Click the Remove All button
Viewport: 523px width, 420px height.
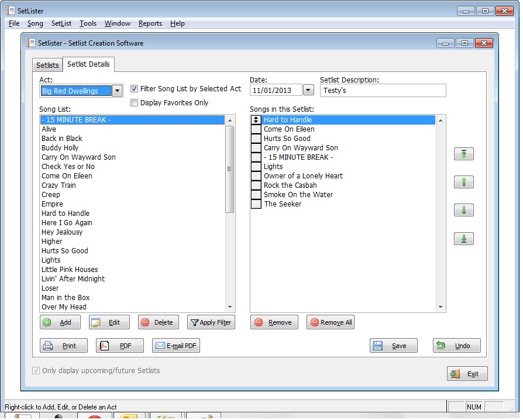click(330, 322)
